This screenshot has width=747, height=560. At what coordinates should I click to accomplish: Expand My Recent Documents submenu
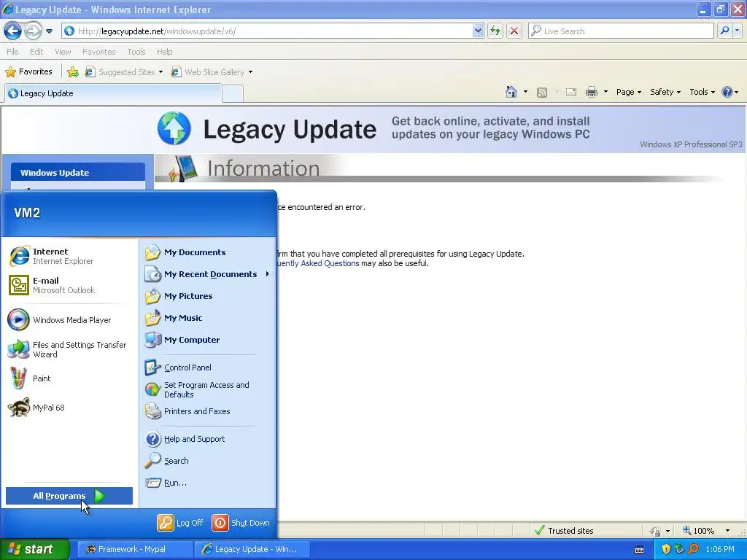tap(207, 274)
